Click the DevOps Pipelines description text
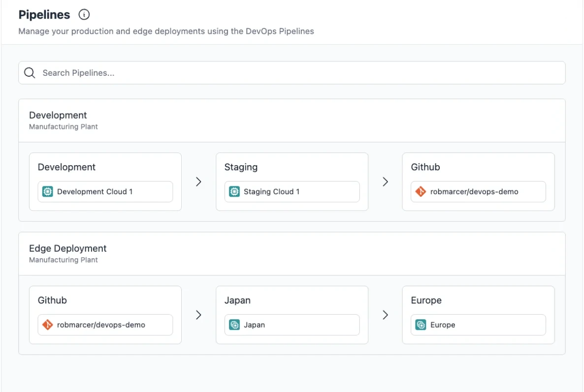 (x=166, y=31)
